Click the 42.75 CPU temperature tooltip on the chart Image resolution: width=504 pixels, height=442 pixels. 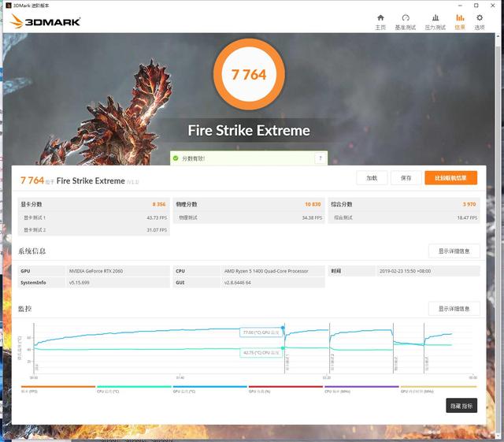pyautogui.click(x=261, y=353)
